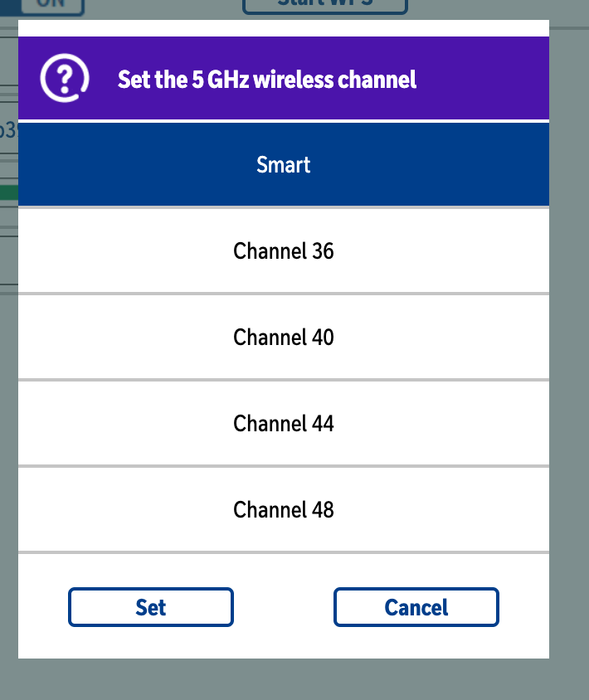Click the cut-off text at the dialog's left edge
This screenshot has height=700, width=589.
pyautogui.click(x=8, y=130)
